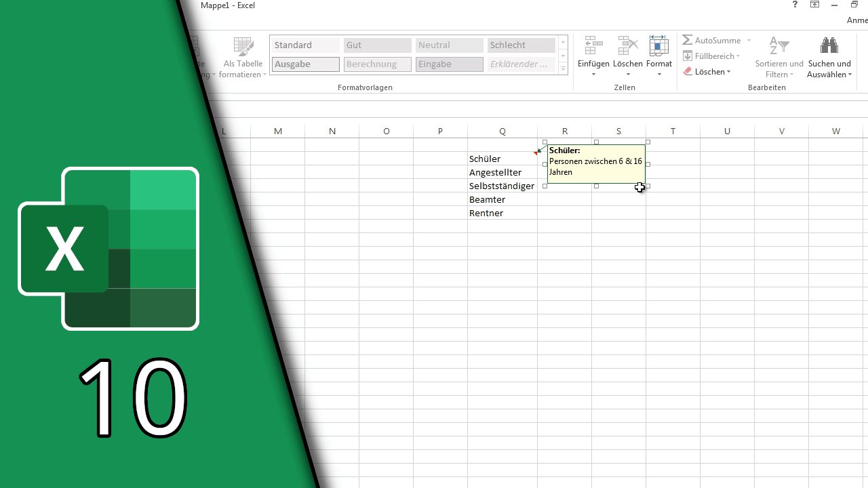Click the AutoSumme sigma icon
The width and height of the screenshot is (868, 488).
[688, 41]
